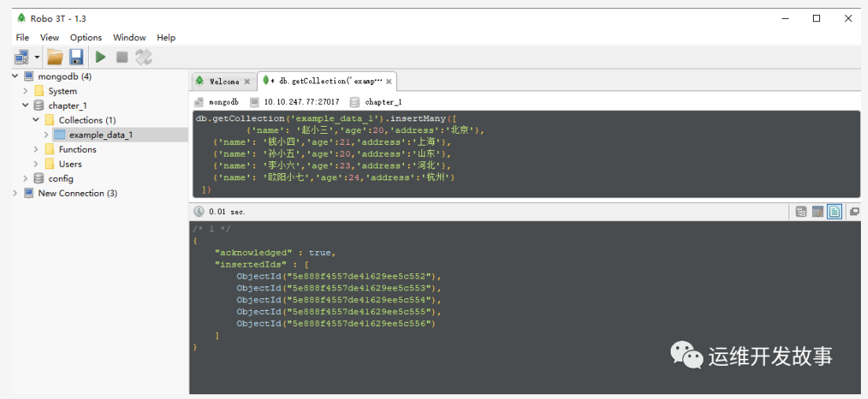
Task: Click the Functions folder icon
Action: 50,150
